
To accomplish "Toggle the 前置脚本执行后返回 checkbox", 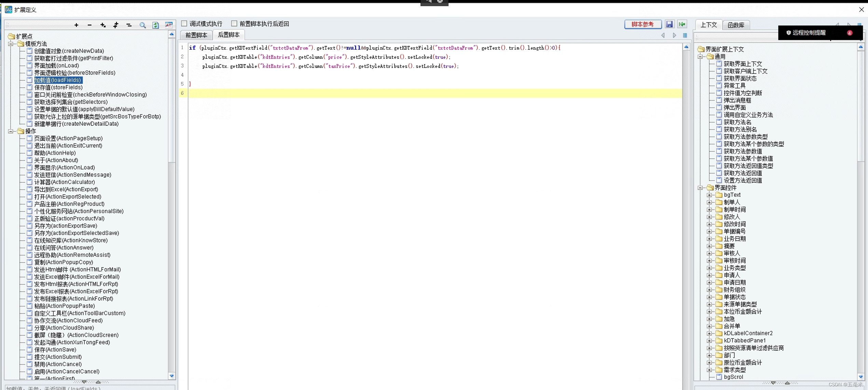I will pos(234,24).
